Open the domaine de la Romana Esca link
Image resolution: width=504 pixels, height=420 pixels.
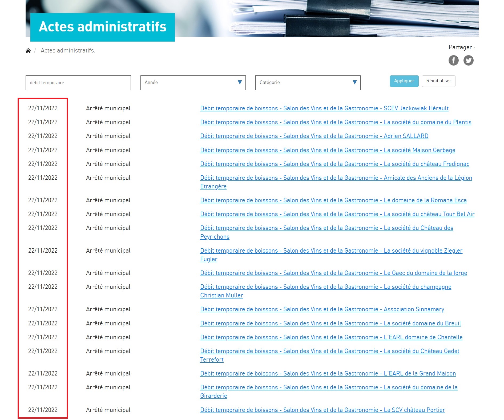coord(333,200)
